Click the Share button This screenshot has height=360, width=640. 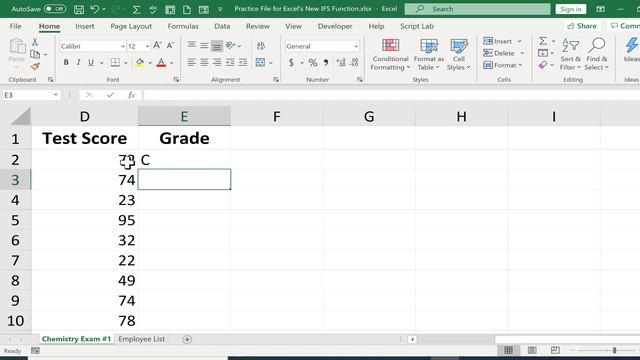pyautogui.click(x=582, y=26)
